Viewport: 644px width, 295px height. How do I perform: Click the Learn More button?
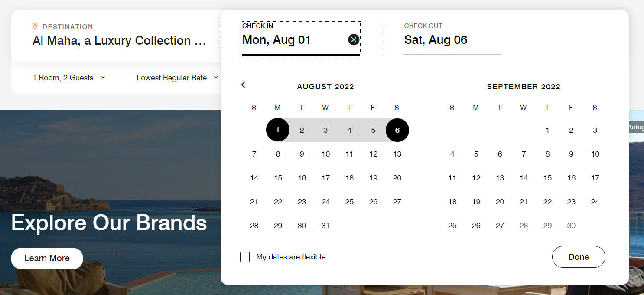point(47,258)
